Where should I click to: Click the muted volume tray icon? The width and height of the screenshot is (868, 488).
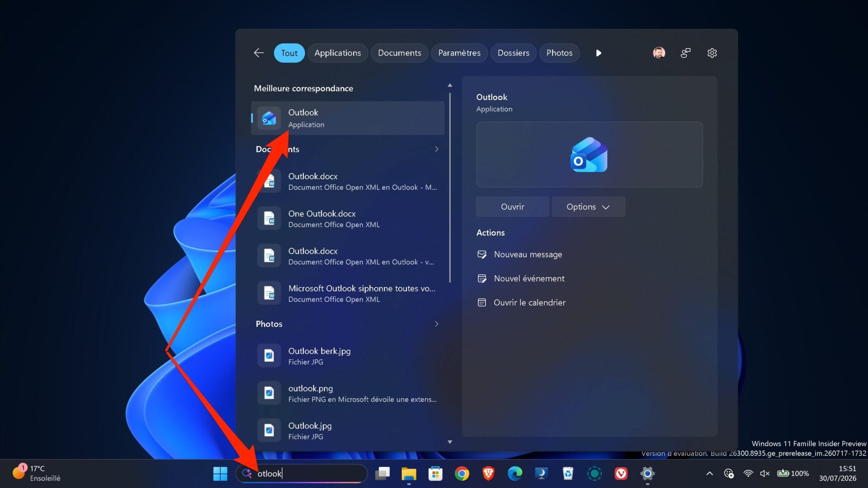tap(764, 473)
